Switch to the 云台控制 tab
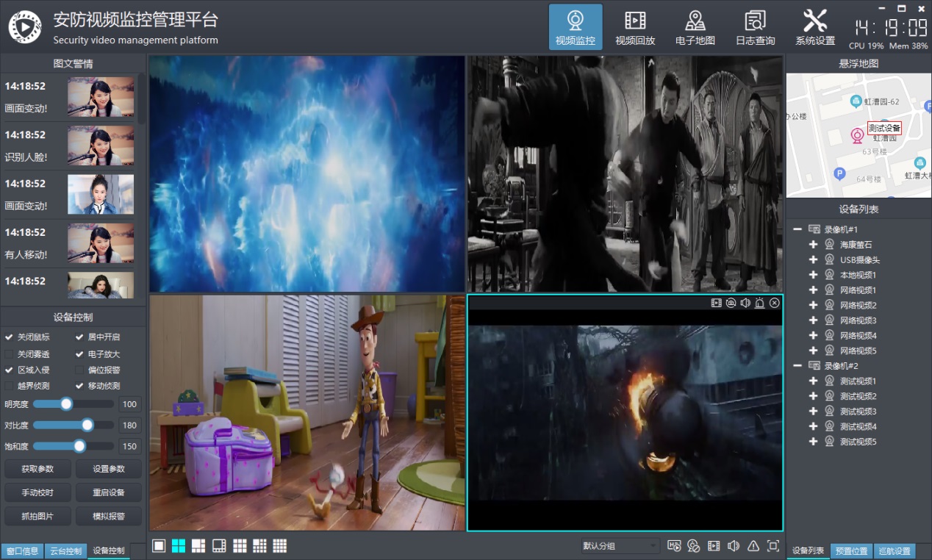 point(65,550)
